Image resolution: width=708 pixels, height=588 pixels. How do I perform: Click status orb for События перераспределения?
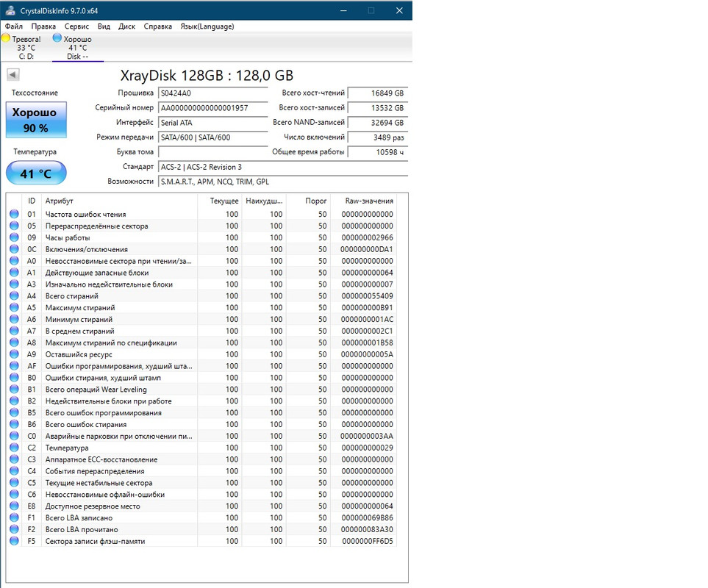coord(14,471)
